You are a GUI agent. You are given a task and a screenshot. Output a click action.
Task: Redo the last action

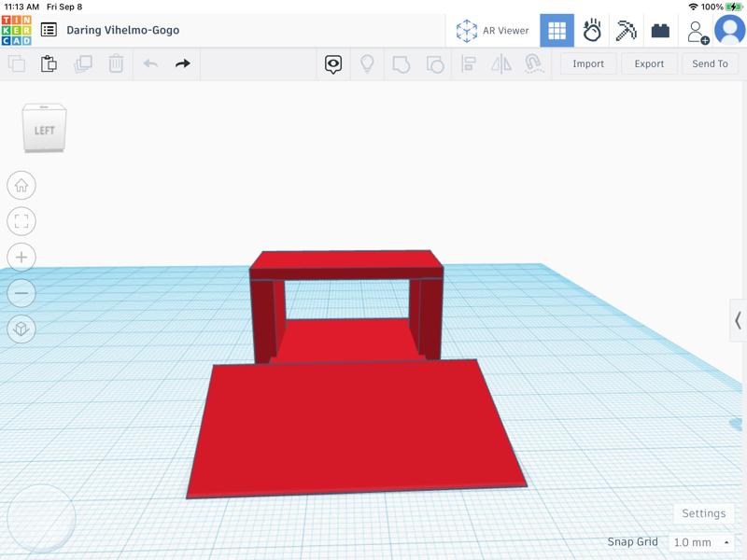[x=183, y=63]
